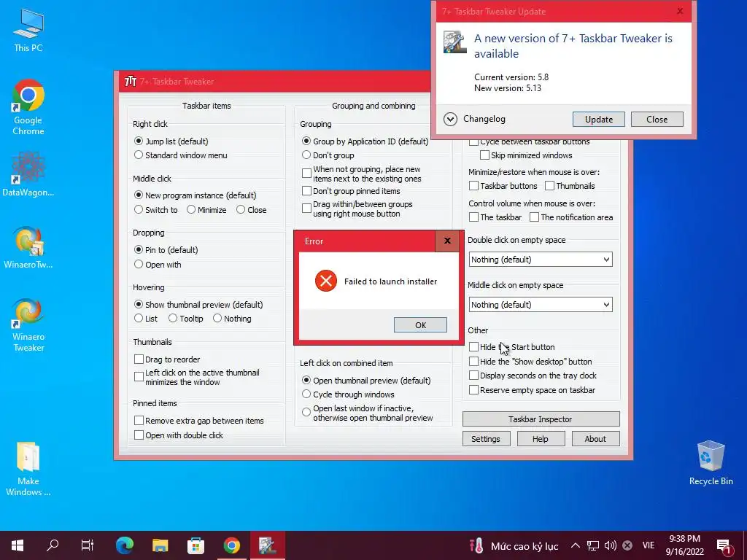This screenshot has height=560, width=747.
Task: Open Settings in Taskbar Tweaker
Action: pyautogui.click(x=486, y=438)
